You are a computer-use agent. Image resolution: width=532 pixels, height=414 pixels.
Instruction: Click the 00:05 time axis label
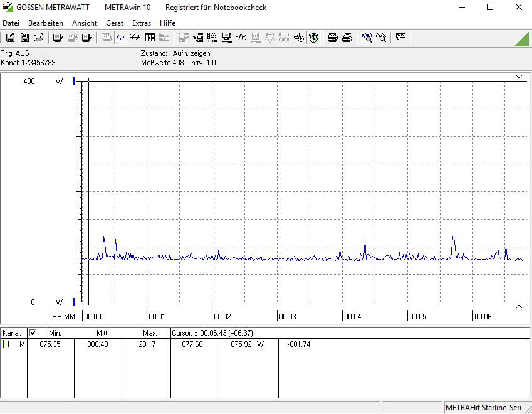tap(418, 317)
